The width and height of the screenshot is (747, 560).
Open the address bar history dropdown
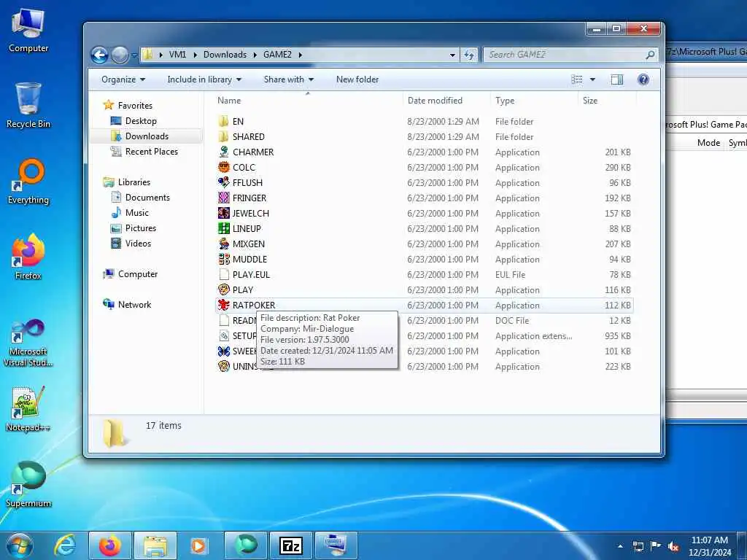click(x=452, y=55)
